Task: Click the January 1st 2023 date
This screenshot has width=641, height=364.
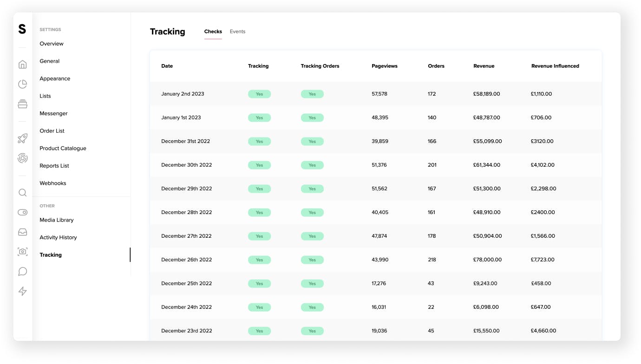Action: coord(181,117)
